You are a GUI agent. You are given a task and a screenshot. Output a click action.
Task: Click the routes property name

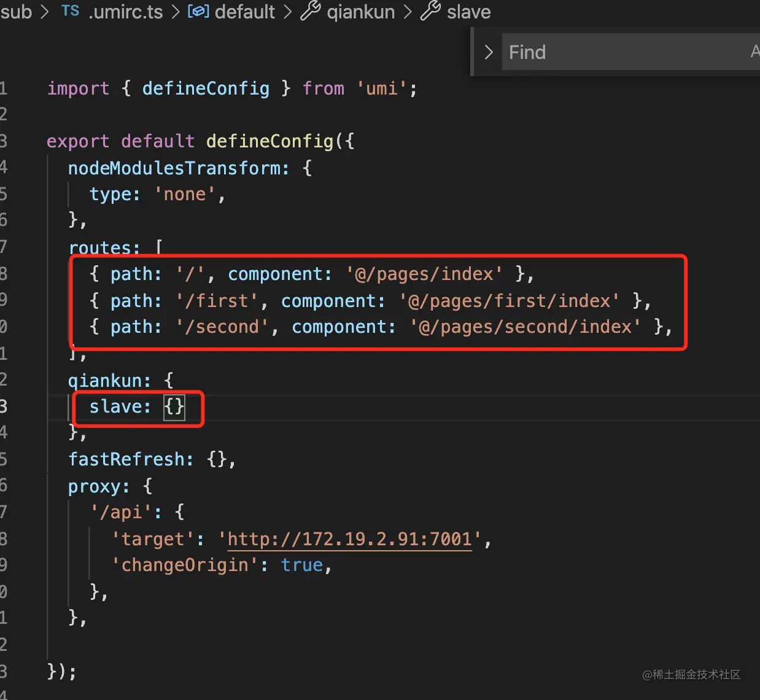[99, 248]
